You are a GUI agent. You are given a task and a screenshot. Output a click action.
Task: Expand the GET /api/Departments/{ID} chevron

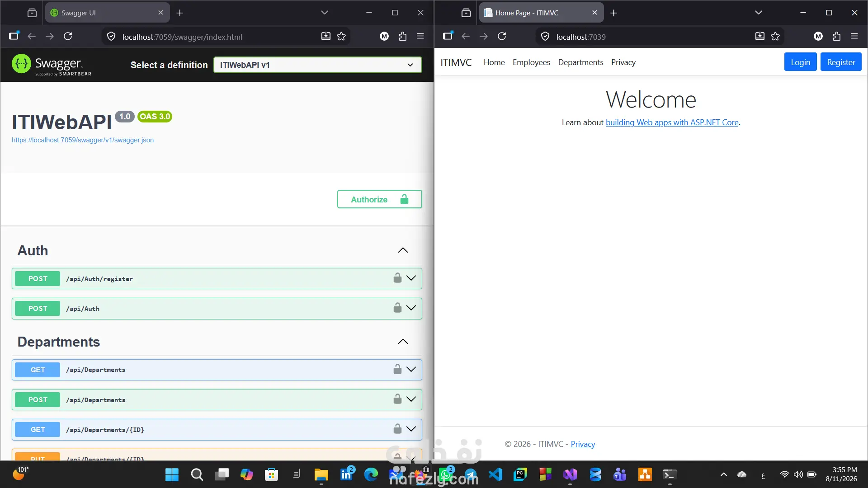pos(411,429)
